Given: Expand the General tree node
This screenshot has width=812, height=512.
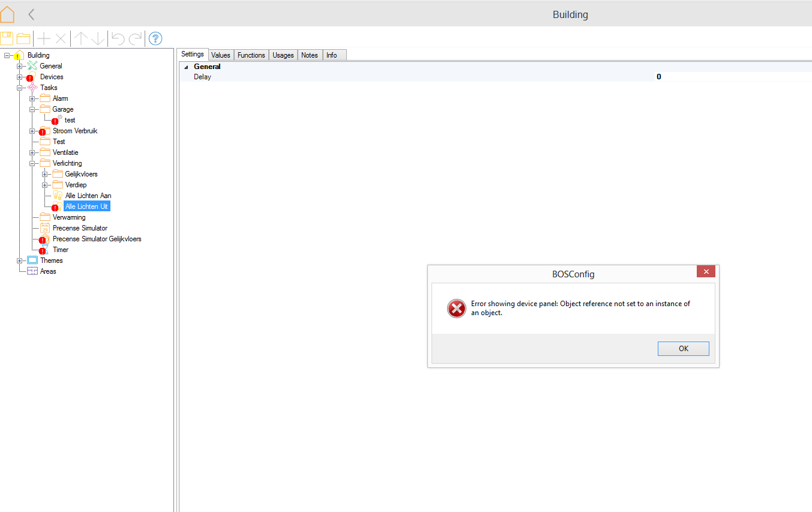Looking at the screenshot, I should click(x=20, y=66).
